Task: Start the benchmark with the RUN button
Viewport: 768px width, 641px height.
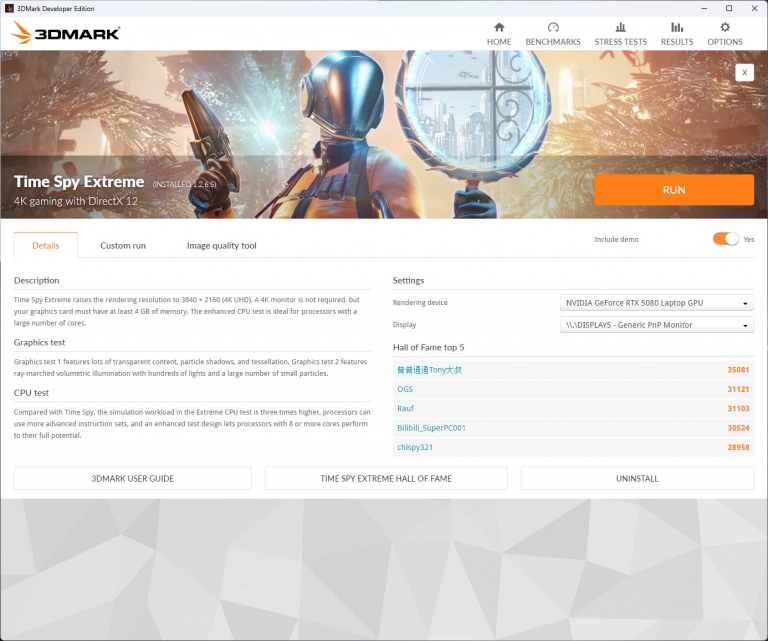Action: pyautogui.click(x=674, y=190)
